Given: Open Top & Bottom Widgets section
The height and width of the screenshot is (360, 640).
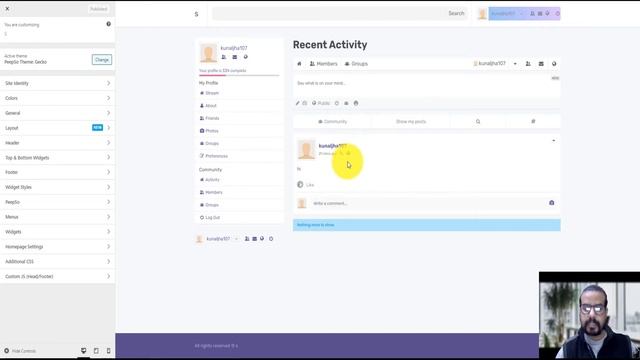Looking at the screenshot, I should pos(58,158).
